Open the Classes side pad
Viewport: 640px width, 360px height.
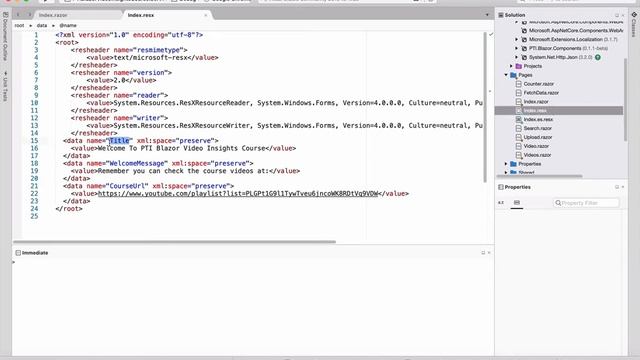(x=634, y=24)
